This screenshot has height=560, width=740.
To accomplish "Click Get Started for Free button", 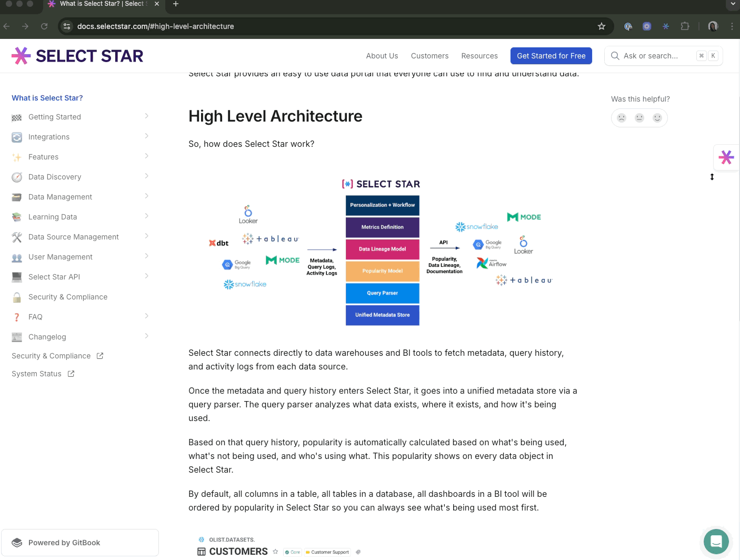I will (551, 56).
